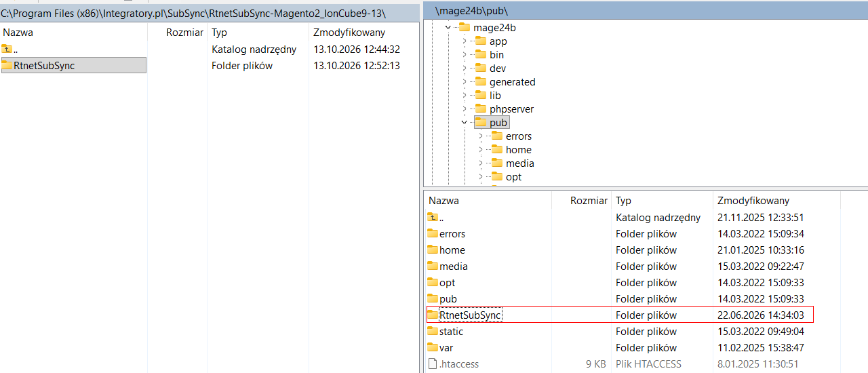Screen dimensions: 868x373
Task: Click var folder icon in remote file list
Action: point(433,347)
